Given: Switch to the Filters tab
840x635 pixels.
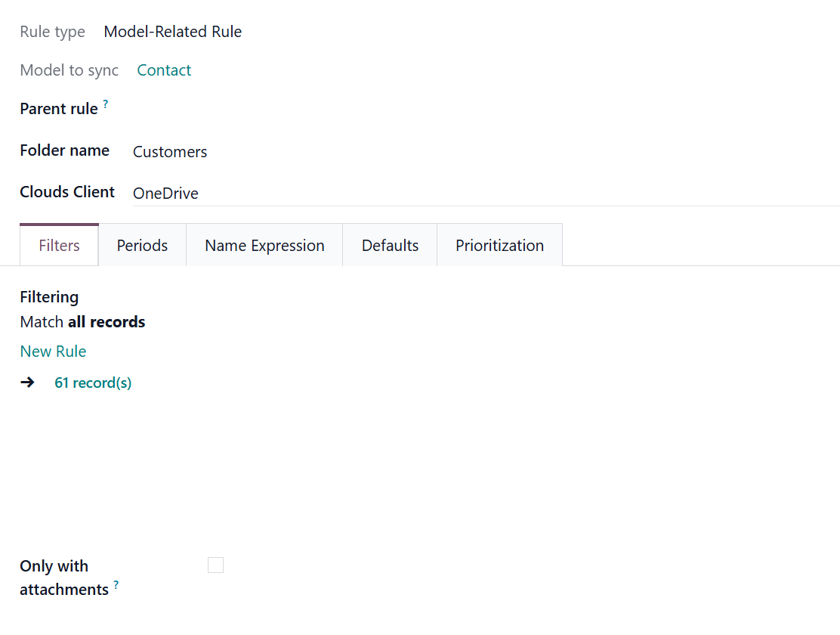Looking at the screenshot, I should point(59,246).
